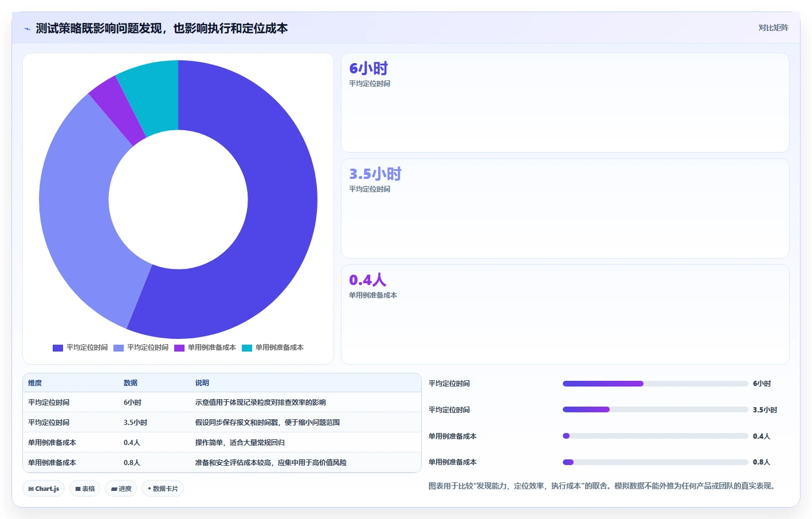Select the 0.4人 data card
The image size is (812, 519).
coord(565,314)
